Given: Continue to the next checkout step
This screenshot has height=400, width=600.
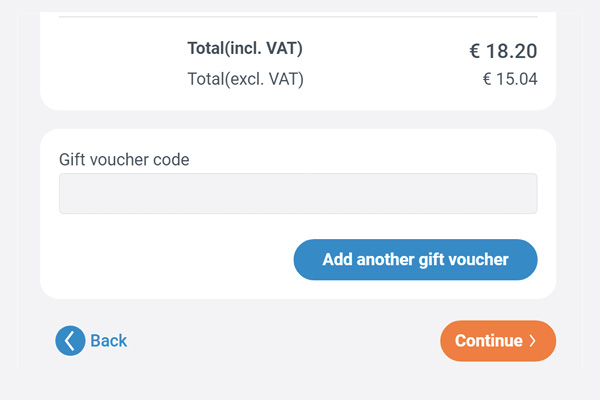Looking at the screenshot, I should pyautogui.click(x=498, y=341).
